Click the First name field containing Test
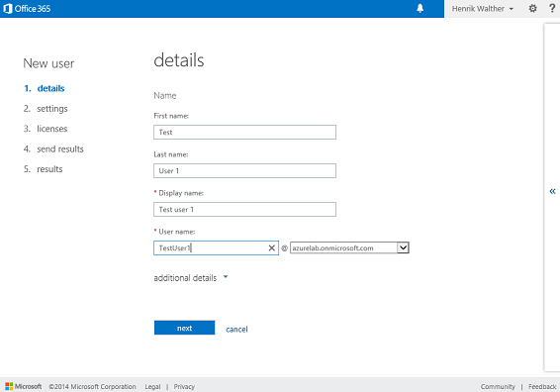 (x=244, y=133)
